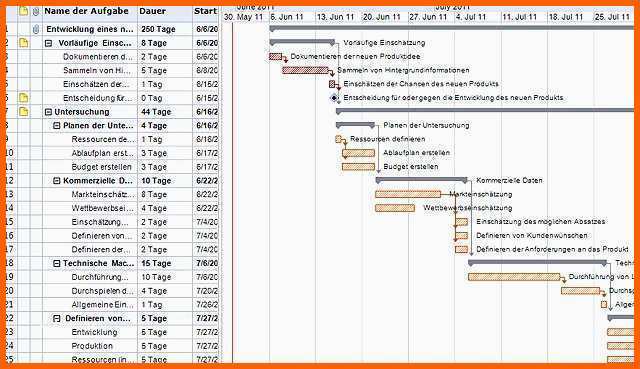The height and width of the screenshot is (369, 640).
Task: Click the Vorläufige Einschätzung summary bar
Action: tap(302, 41)
